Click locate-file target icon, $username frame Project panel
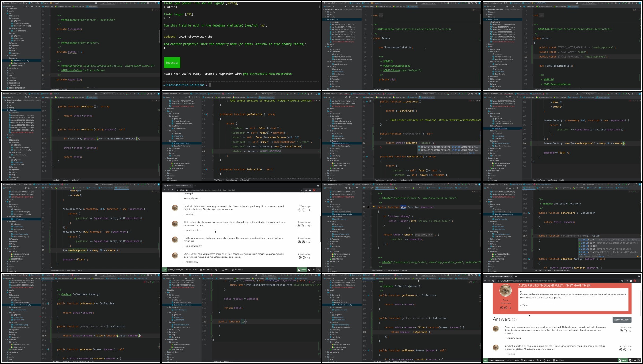The height and width of the screenshot is (364, 643). [x=25, y=7]
